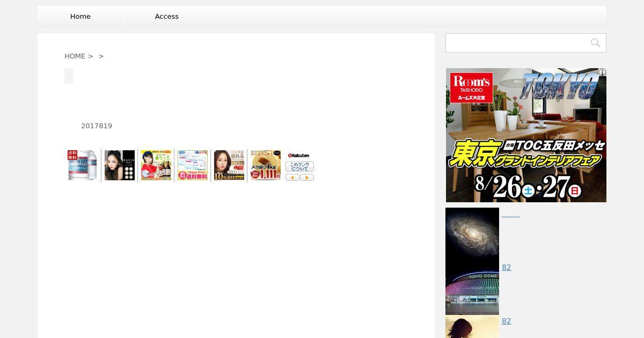Open the Home menu item
Viewport: 644px width, 338px height.
pyautogui.click(x=80, y=17)
